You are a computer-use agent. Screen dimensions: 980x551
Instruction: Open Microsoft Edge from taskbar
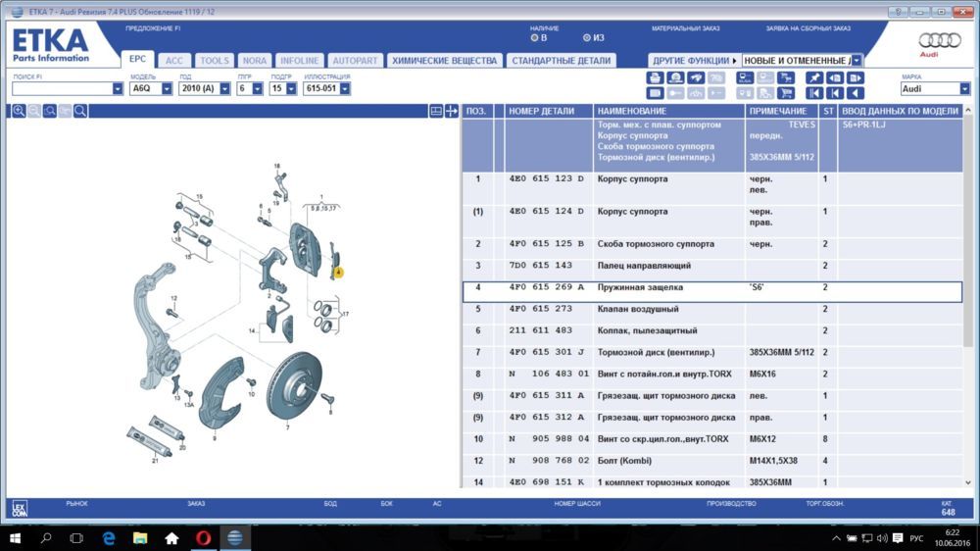click(109, 538)
